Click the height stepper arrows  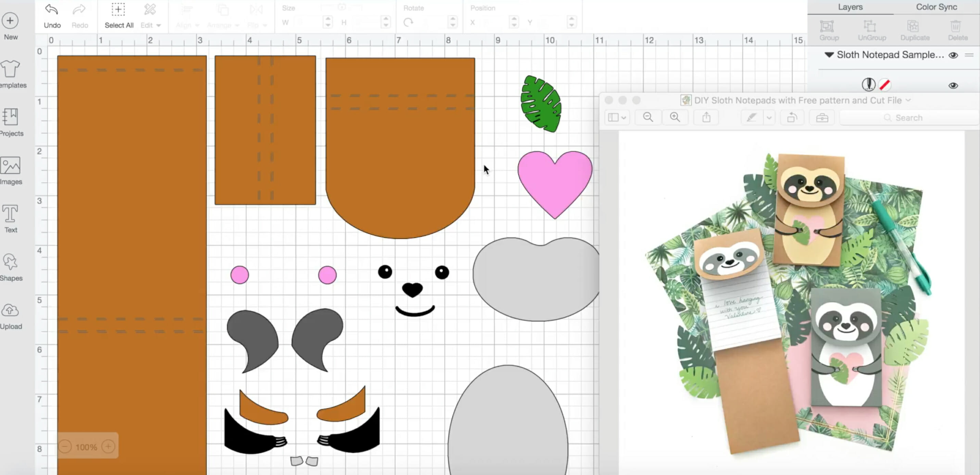point(386,22)
